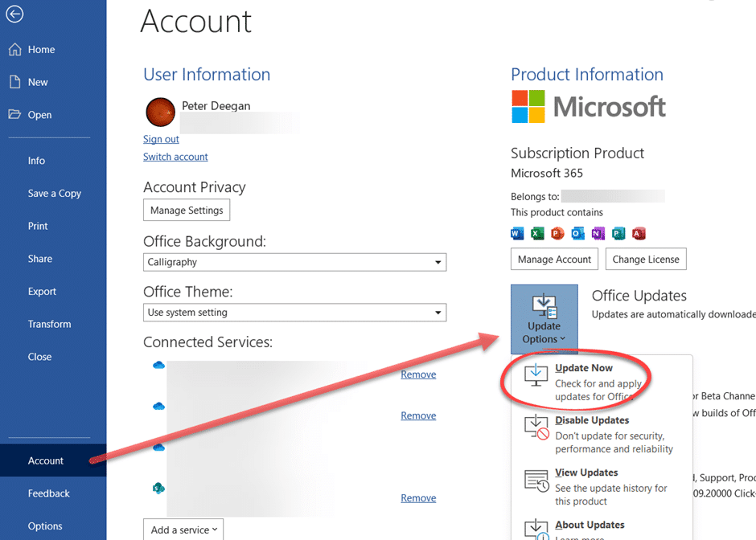Click the New document icon
Screen dimensions: 756x540
[x=14, y=82]
